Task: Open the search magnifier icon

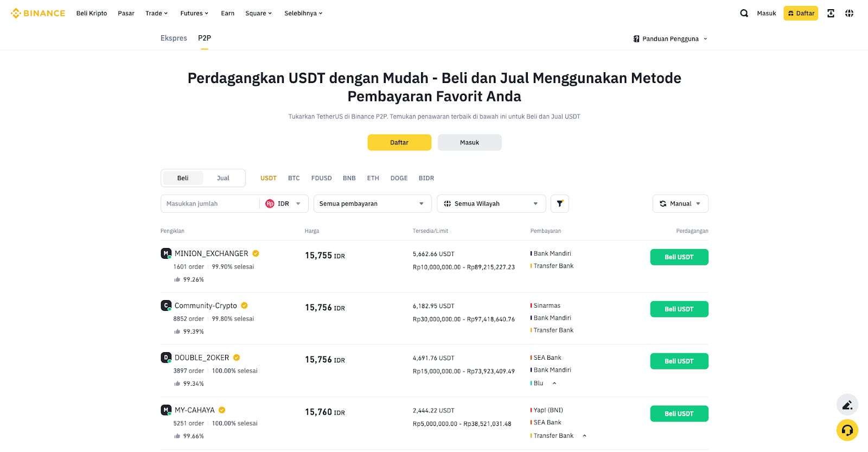Action: click(744, 13)
